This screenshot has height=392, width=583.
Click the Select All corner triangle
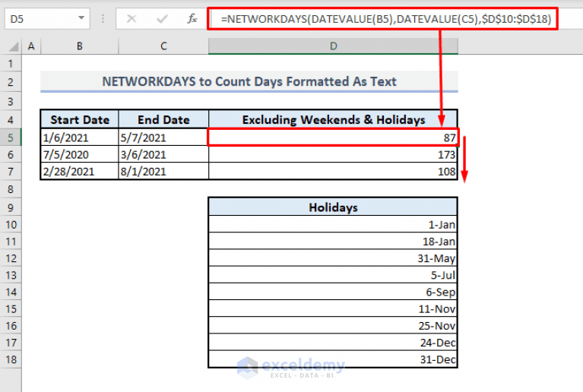coord(14,46)
